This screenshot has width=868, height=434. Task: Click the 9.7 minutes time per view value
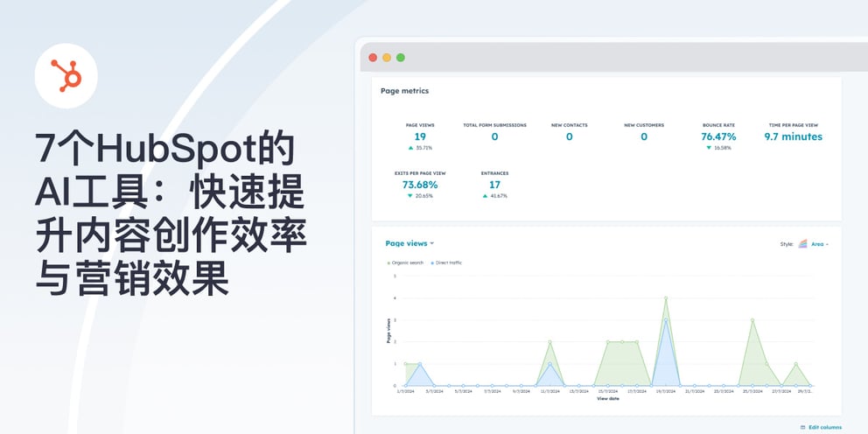793,136
